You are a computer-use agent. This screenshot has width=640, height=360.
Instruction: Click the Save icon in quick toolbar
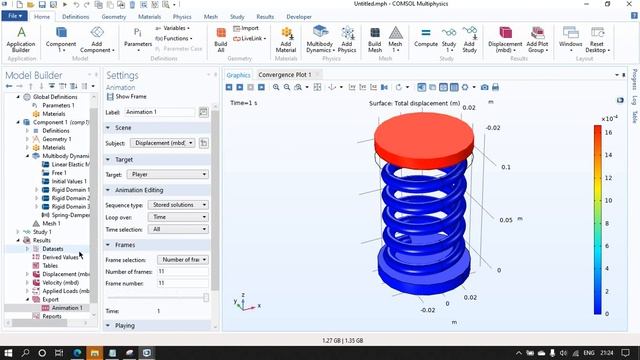tap(42, 4)
